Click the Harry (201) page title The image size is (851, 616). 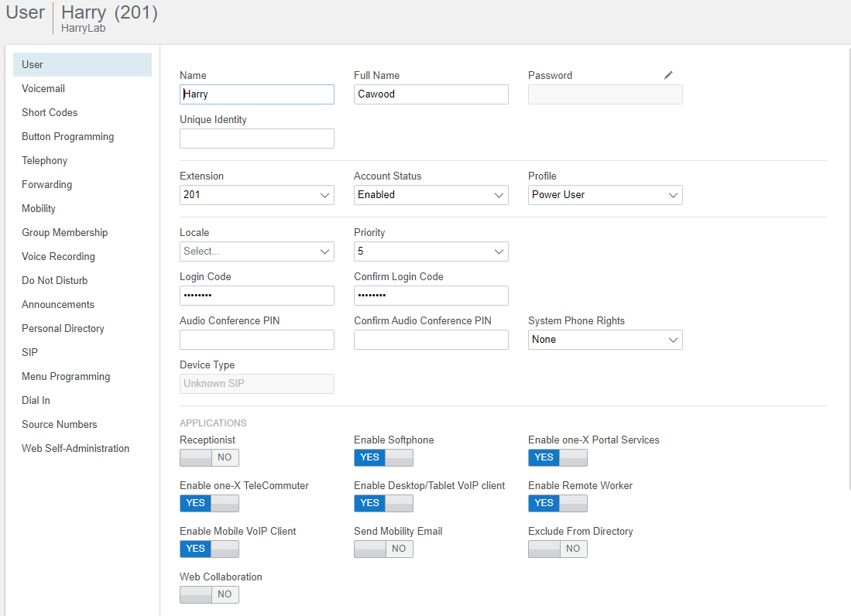[x=109, y=12]
